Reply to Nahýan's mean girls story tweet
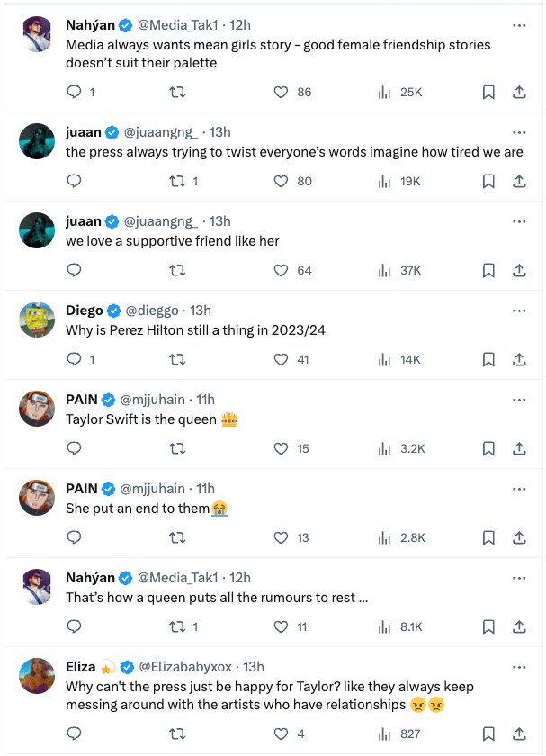546x756 pixels. [x=75, y=92]
